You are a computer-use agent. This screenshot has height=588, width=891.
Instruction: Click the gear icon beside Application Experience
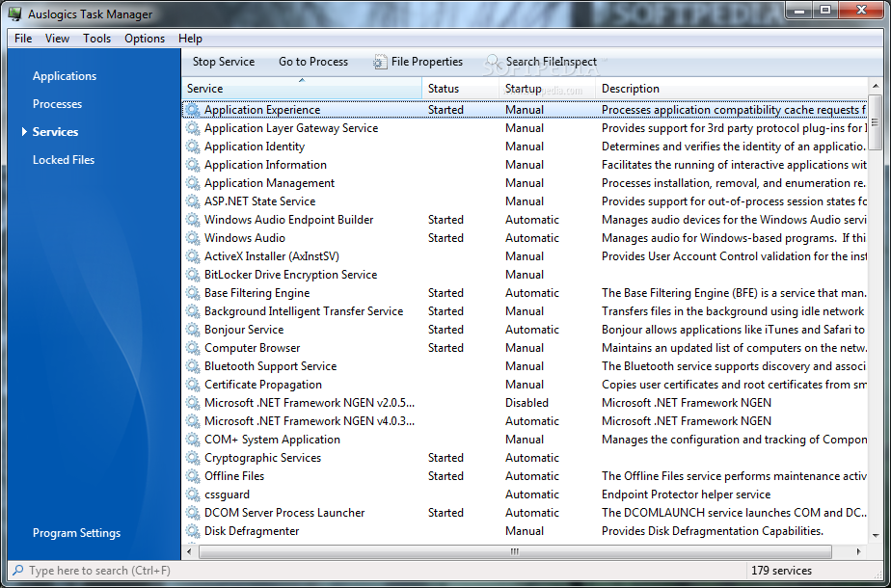click(x=193, y=110)
